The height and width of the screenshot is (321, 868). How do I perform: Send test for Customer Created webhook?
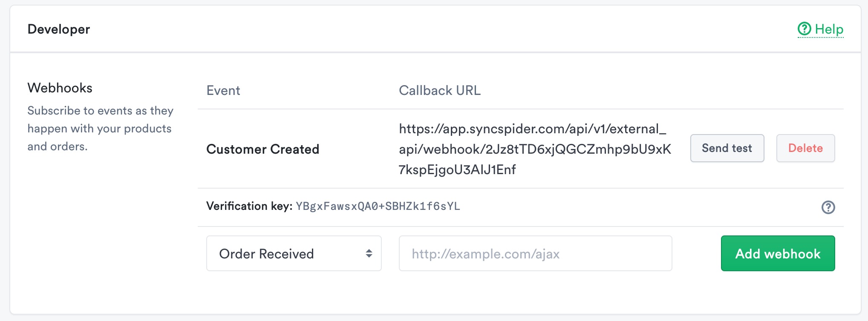(x=727, y=148)
